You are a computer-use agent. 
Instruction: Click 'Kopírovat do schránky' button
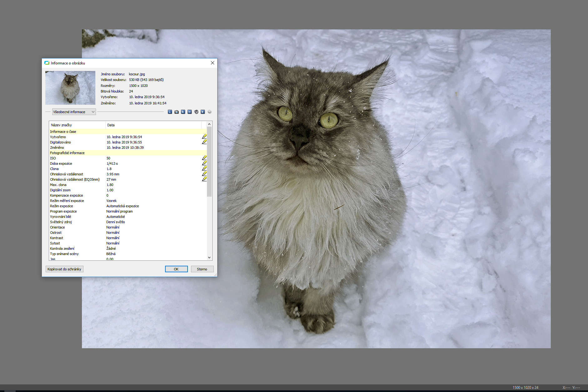point(64,269)
